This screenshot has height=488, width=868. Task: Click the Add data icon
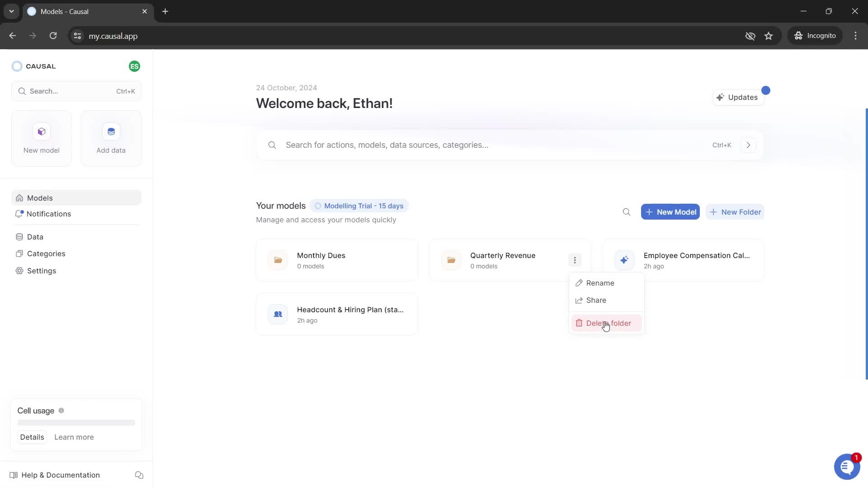tap(110, 131)
